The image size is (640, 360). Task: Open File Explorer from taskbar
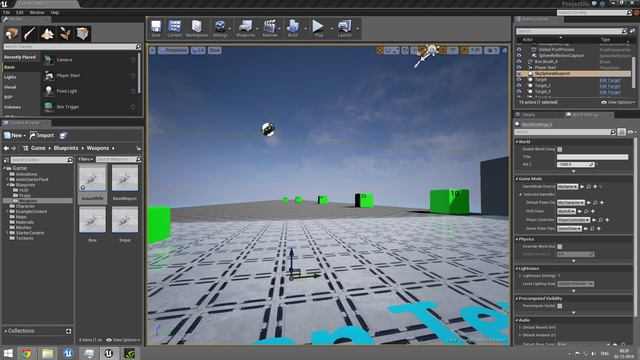point(47,353)
